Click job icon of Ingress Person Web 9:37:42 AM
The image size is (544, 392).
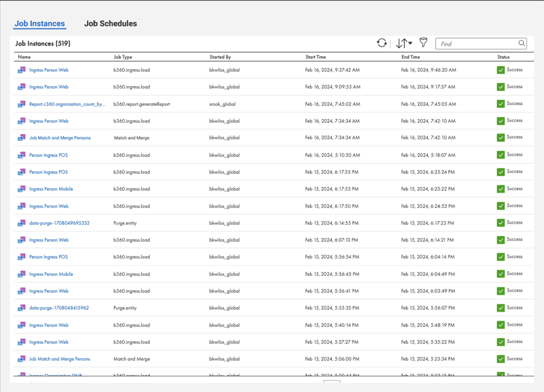point(22,70)
